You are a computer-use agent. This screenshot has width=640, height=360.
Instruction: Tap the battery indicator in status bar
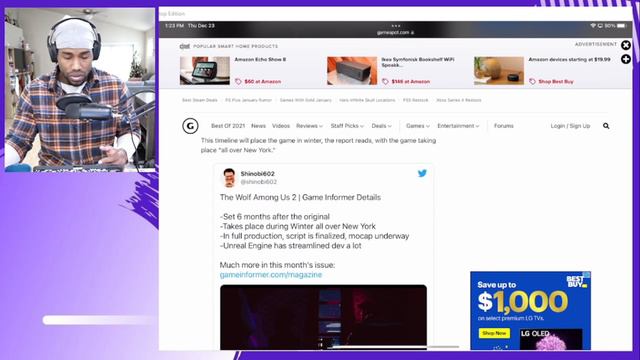pos(621,26)
